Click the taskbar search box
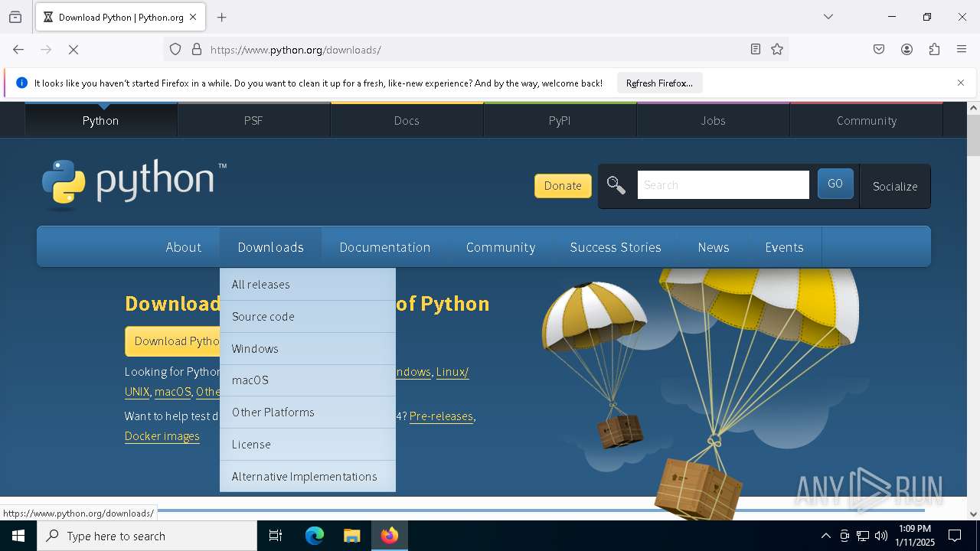This screenshot has width=980, height=551. pos(147,536)
